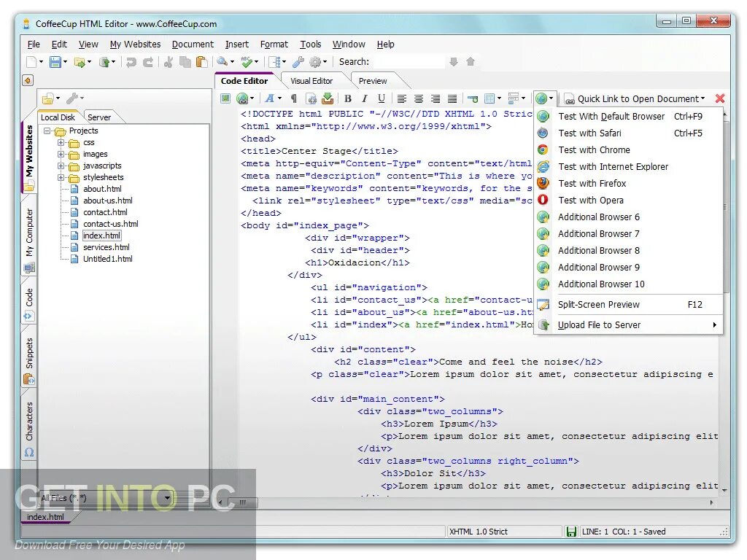
Task: Toggle Italic formatting button
Action: point(365,98)
